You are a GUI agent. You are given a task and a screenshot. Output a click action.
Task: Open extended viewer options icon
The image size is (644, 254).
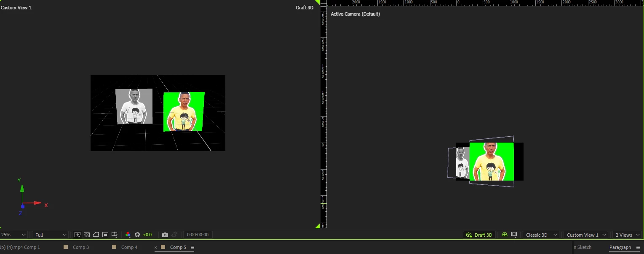click(514, 235)
